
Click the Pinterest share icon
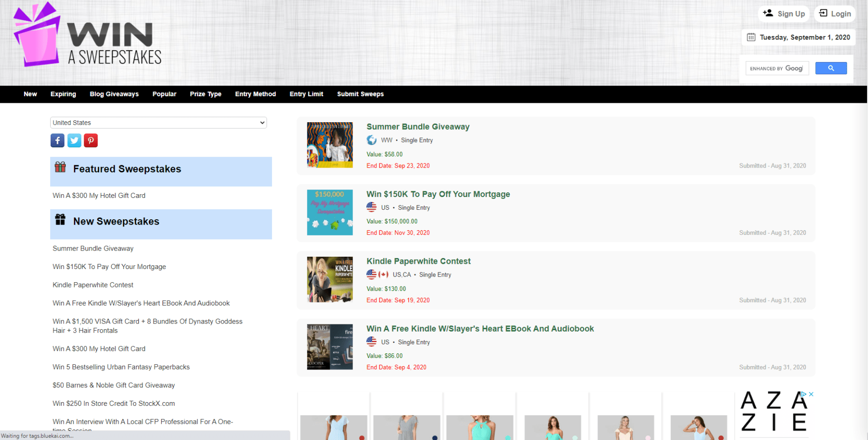(x=90, y=141)
